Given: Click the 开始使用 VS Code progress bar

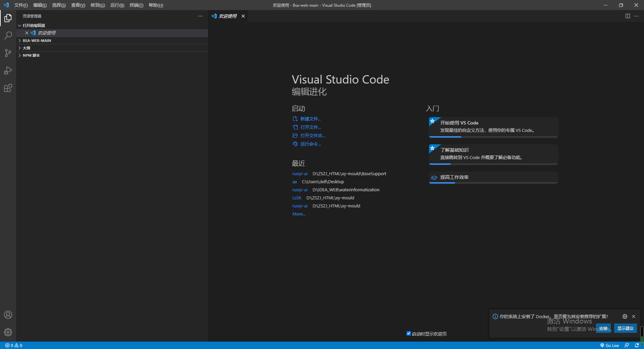Looking at the screenshot, I should [493, 137].
